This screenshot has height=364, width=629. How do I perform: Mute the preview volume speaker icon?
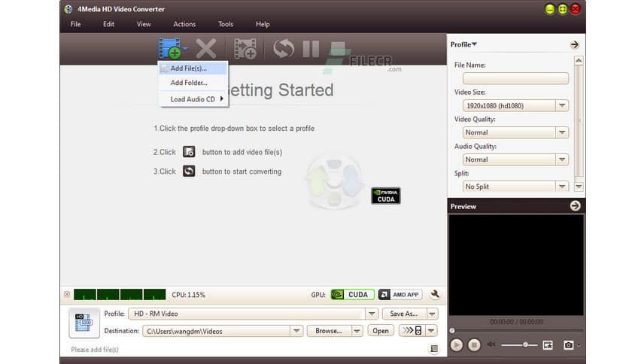click(x=491, y=344)
